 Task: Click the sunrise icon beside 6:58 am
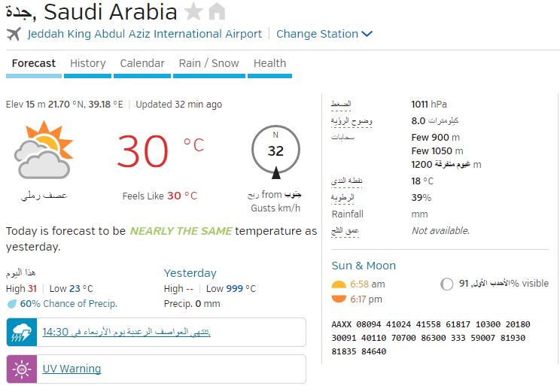[339, 284]
